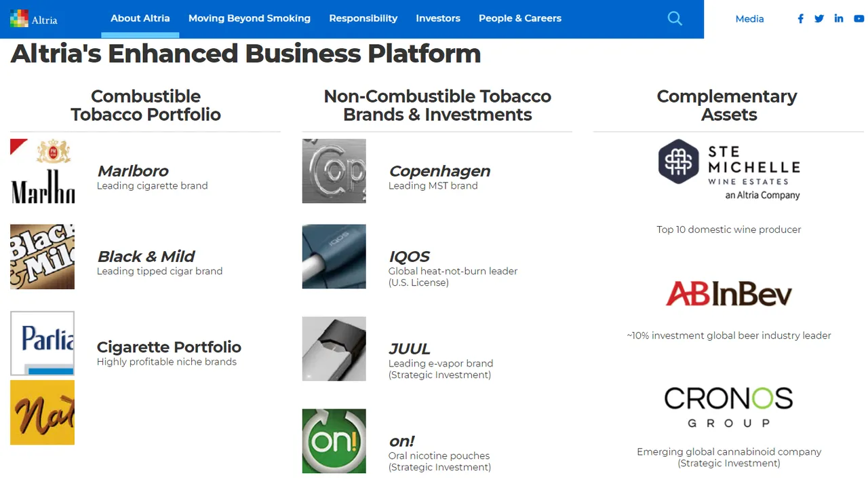Click the IQOS device image
The width and height of the screenshot is (868, 484).
334,257
